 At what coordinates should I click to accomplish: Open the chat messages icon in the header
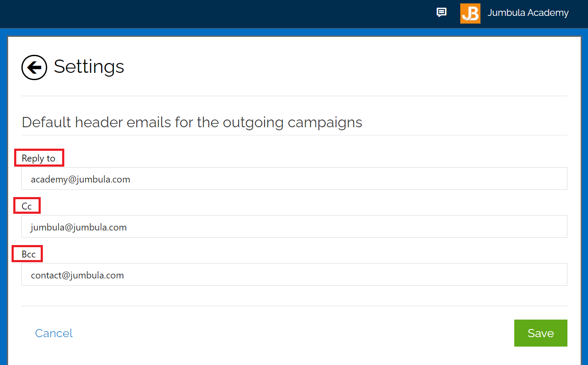coord(441,12)
